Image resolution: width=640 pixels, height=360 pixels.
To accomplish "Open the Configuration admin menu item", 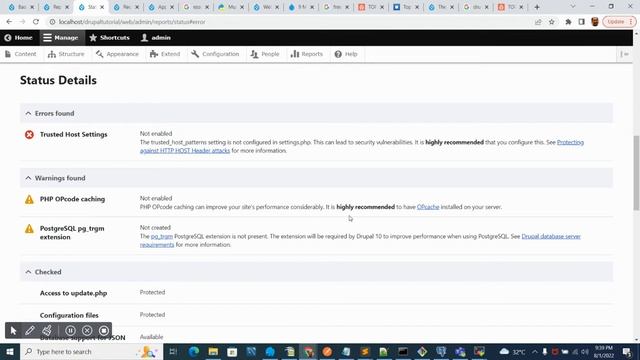I will tap(215, 54).
